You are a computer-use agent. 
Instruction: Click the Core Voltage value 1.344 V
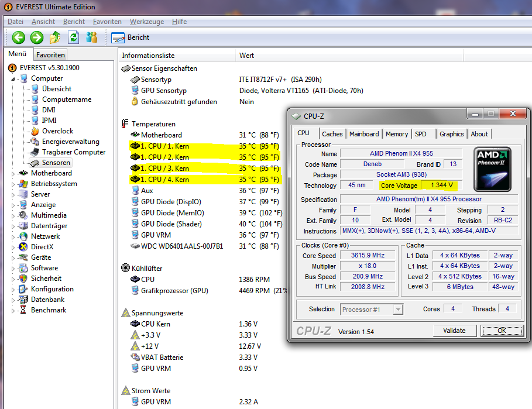[x=442, y=185]
